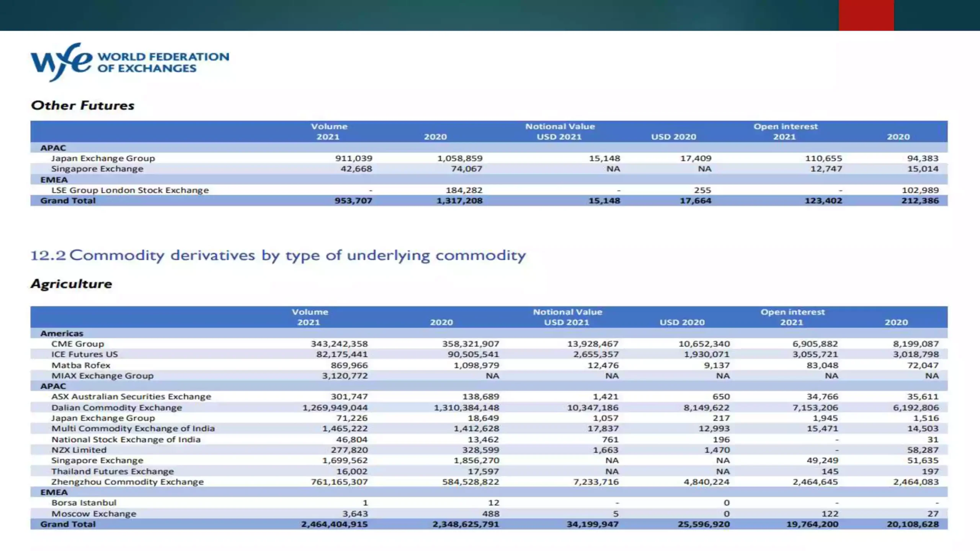Select 'ICE Futures US' row label
Image resolution: width=980 pixels, height=551 pixels.
85,354
